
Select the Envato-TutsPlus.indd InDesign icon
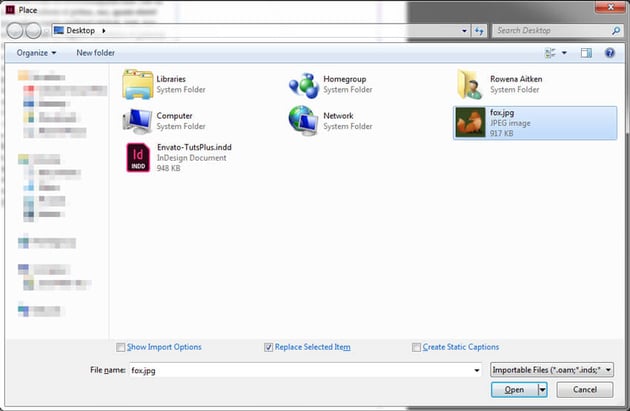pyautogui.click(x=138, y=157)
